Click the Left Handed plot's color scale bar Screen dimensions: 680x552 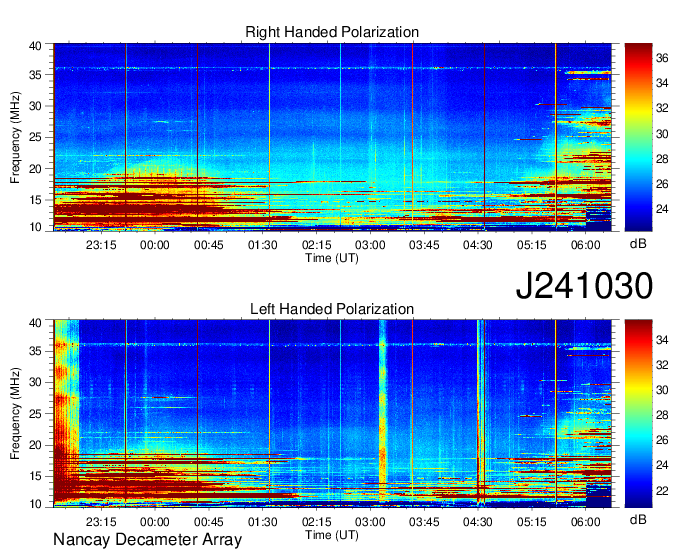638,414
